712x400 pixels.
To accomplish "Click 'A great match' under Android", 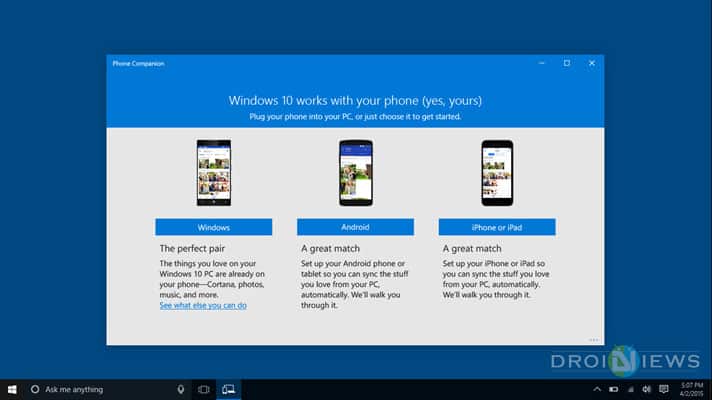I will tap(330, 248).
